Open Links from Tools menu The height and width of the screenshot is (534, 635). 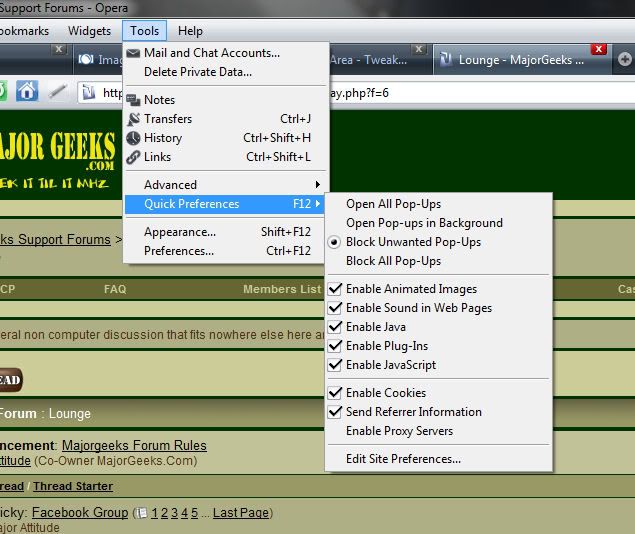(x=157, y=157)
